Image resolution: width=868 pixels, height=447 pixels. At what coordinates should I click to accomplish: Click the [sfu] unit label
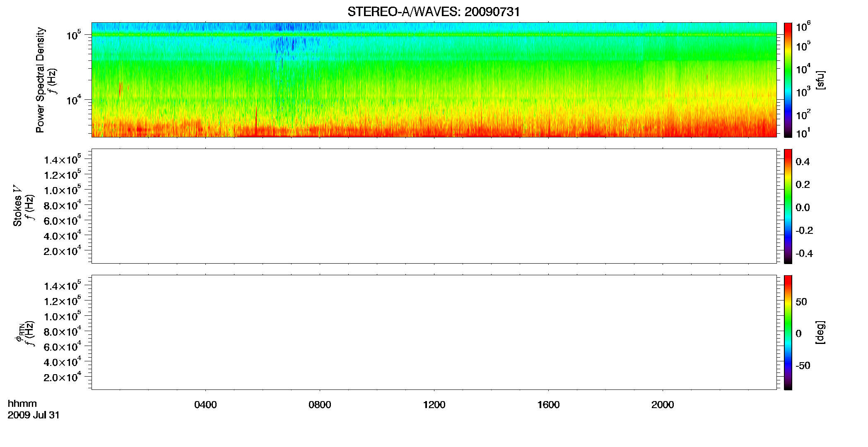pyautogui.click(x=820, y=80)
